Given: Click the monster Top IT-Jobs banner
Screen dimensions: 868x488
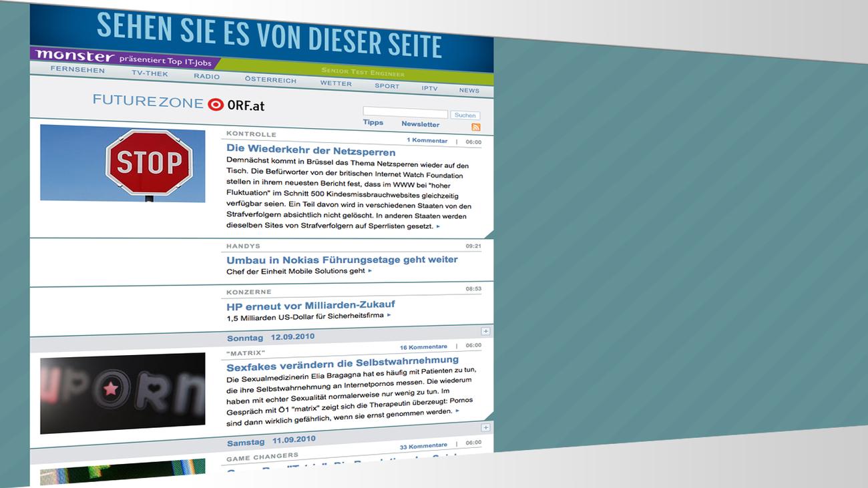Looking at the screenshot, I should 125,58.
